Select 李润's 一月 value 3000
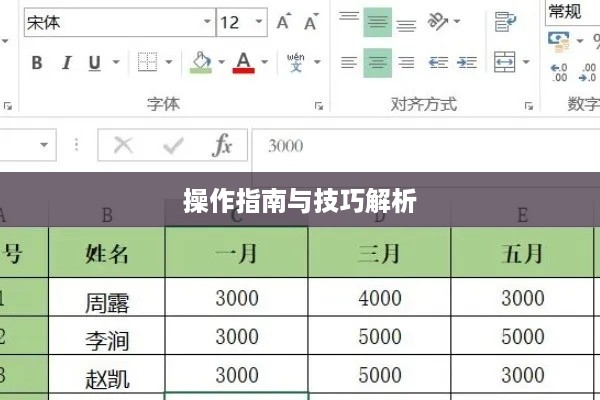The width and height of the screenshot is (600, 400). [236, 336]
